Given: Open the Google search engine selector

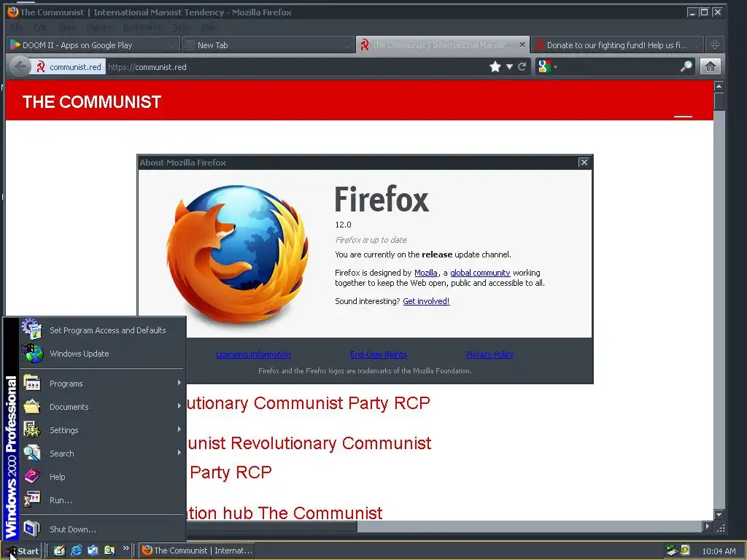Looking at the screenshot, I should tap(546, 66).
